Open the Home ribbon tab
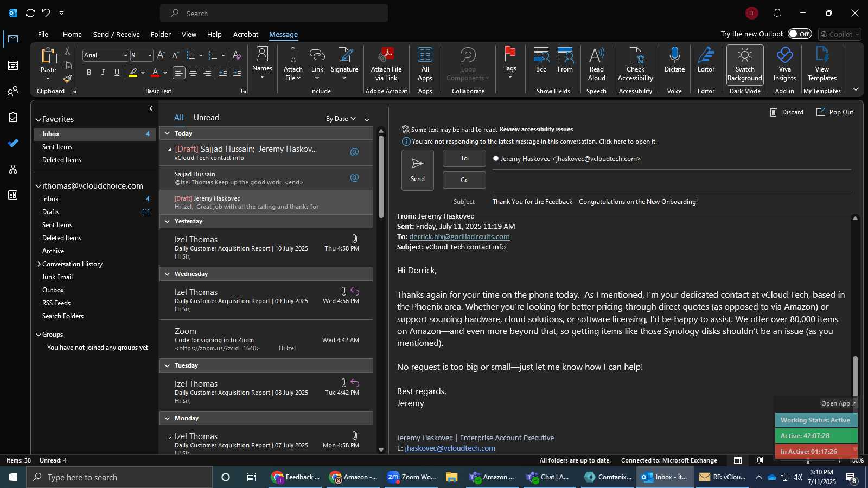 click(72, 34)
